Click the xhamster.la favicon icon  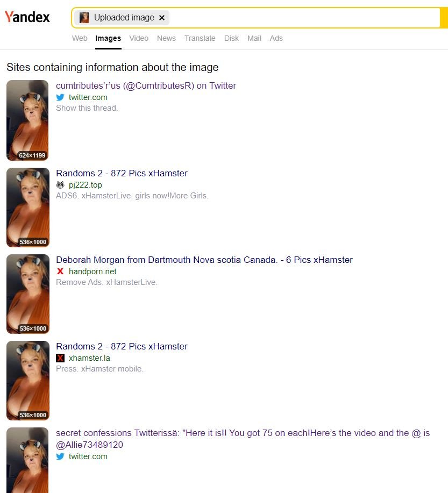[x=60, y=358]
